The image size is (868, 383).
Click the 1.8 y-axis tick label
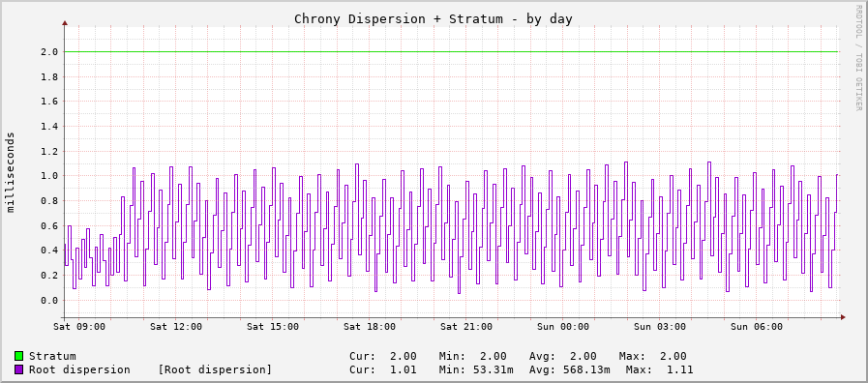[49, 77]
